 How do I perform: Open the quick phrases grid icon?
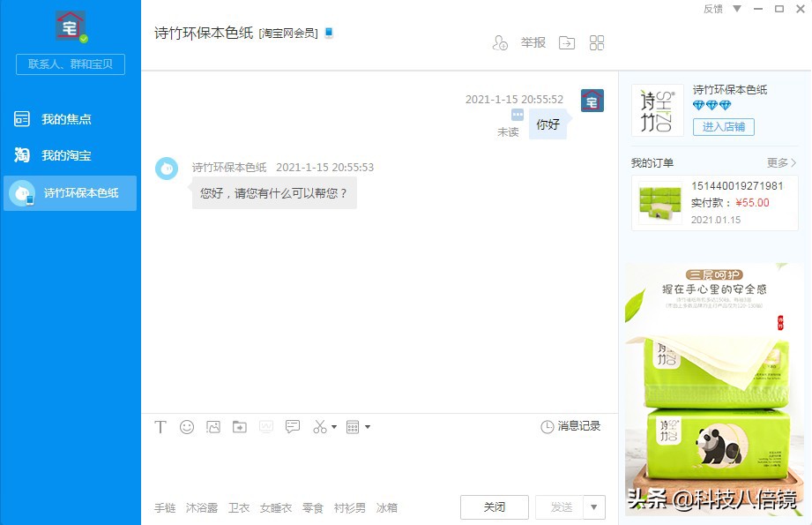[x=353, y=426]
